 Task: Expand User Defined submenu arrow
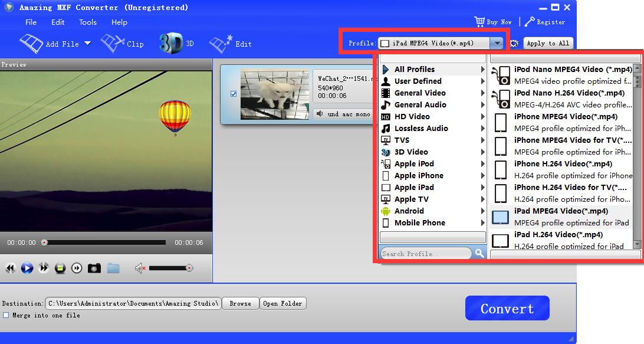coord(483,81)
